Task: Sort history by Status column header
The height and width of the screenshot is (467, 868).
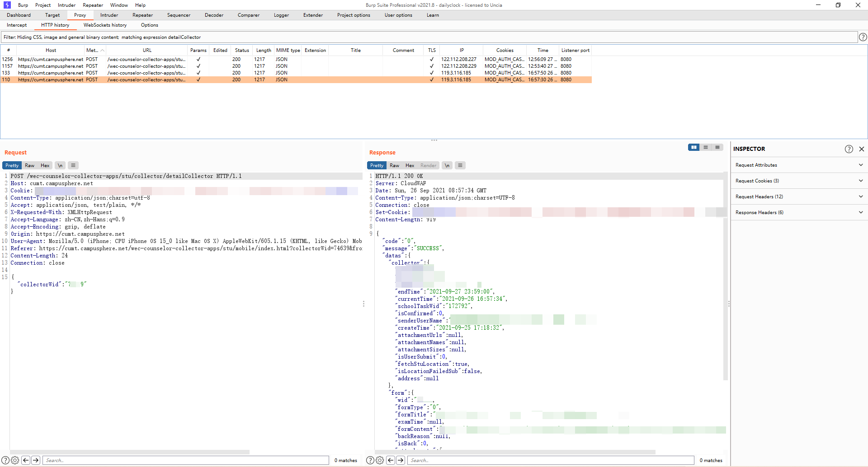Action: (242, 50)
